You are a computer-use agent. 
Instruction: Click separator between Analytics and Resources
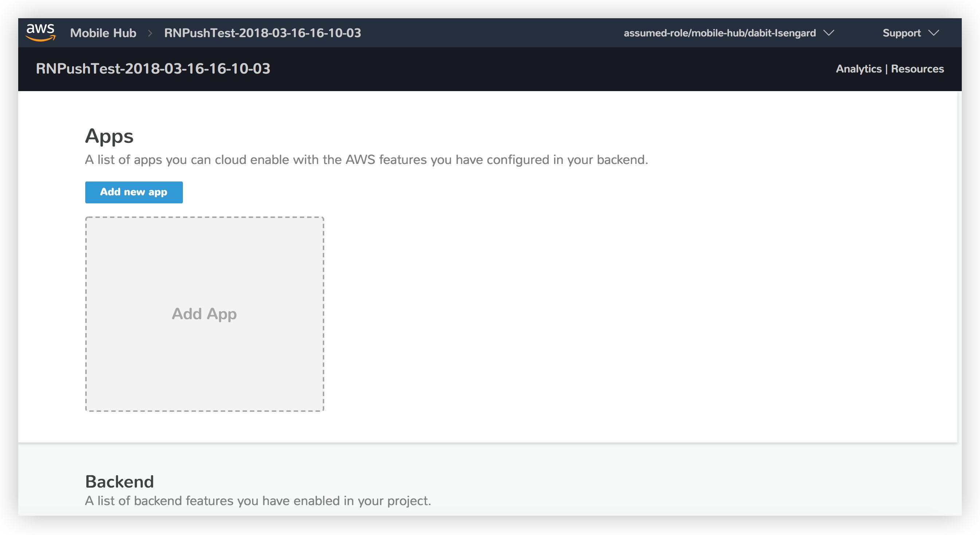pos(886,69)
